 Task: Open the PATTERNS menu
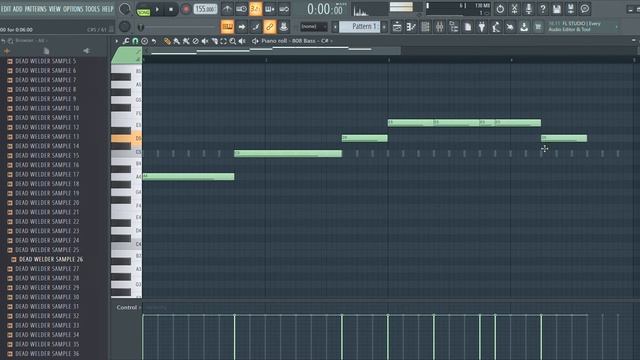click(36, 9)
